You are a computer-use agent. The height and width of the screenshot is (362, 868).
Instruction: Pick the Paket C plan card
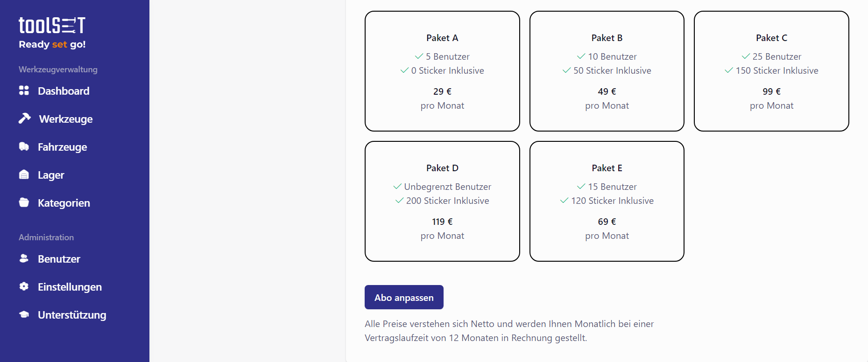771,71
